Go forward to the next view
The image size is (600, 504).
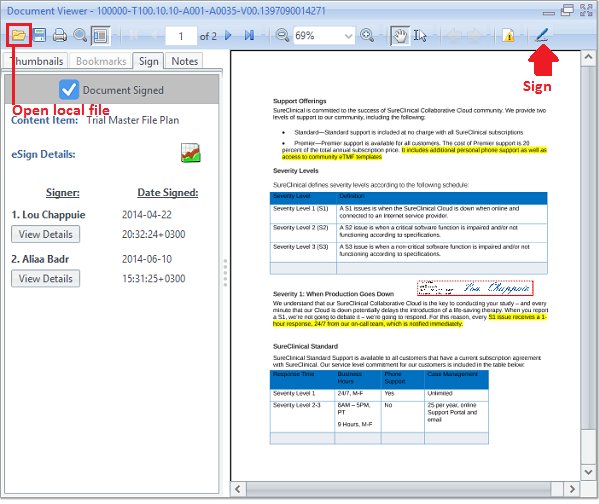pyautogui.click(x=474, y=36)
